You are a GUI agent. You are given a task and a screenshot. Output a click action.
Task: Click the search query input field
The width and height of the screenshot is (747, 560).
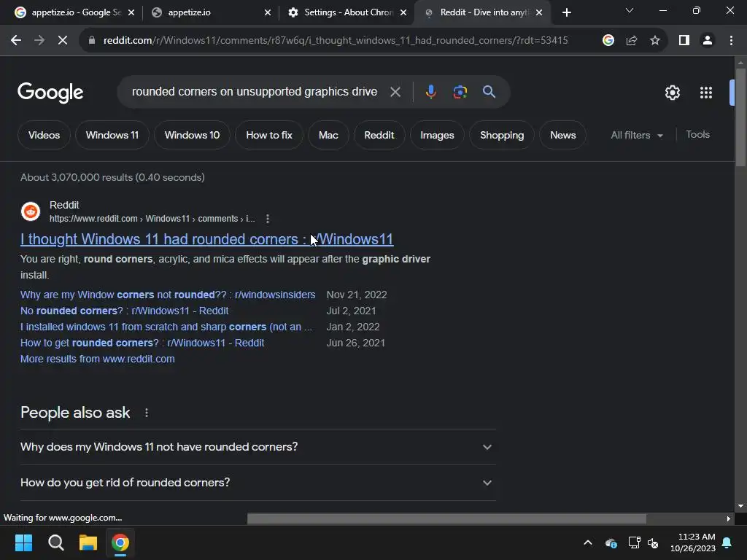(x=255, y=92)
